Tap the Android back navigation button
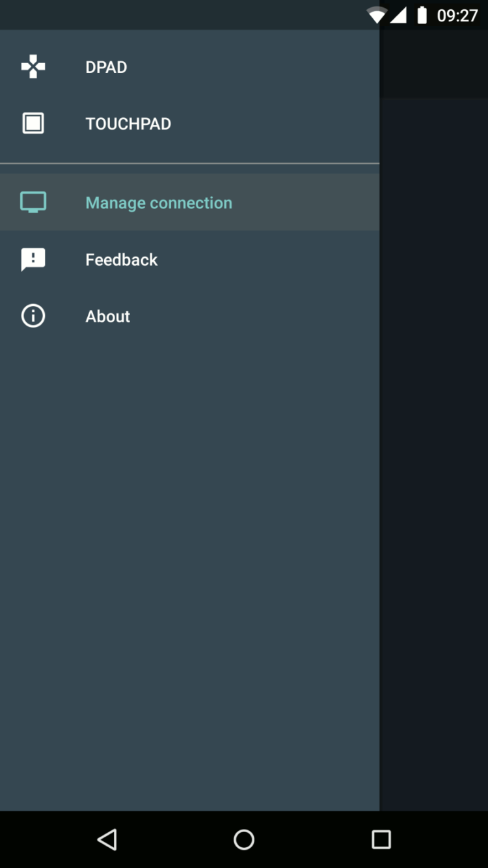The image size is (488, 868). click(x=107, y=839)
